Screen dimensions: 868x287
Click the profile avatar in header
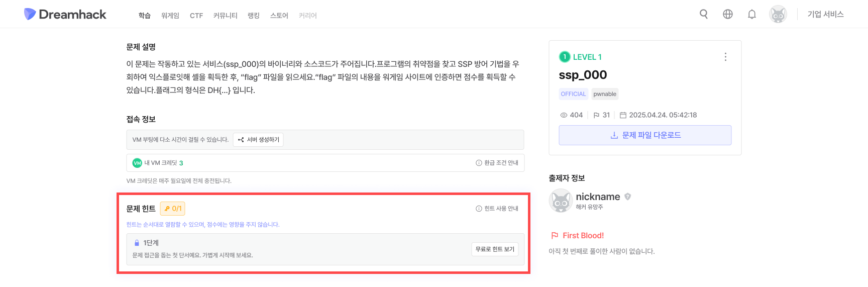[778, 15]
